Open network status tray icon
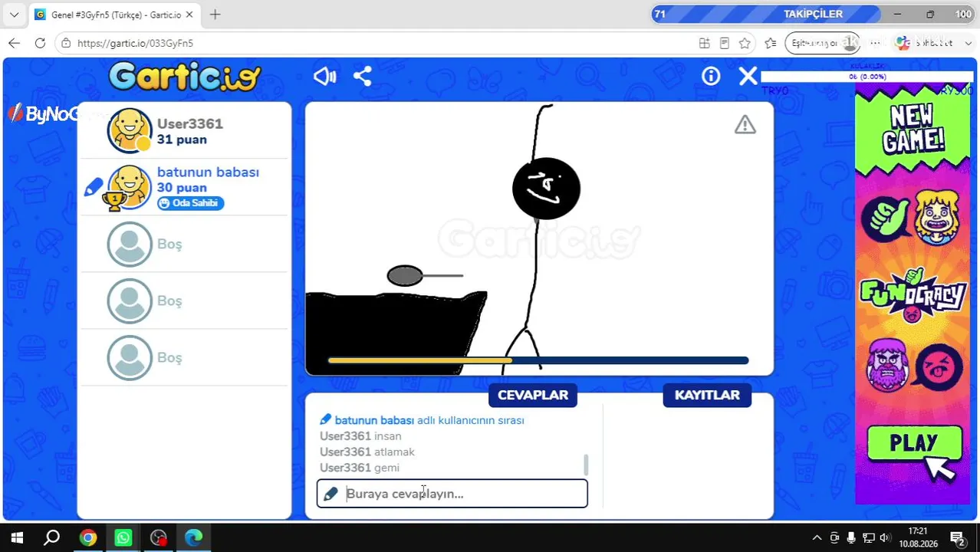This screenshot has width=980, height=552. [x=868, y=538]
